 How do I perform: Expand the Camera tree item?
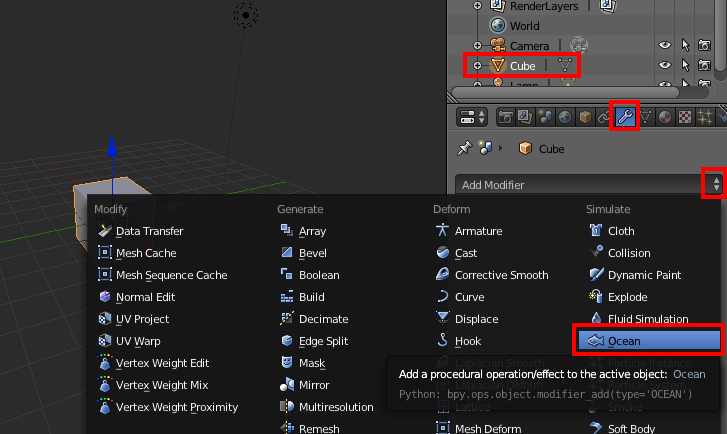coord(477,45)
